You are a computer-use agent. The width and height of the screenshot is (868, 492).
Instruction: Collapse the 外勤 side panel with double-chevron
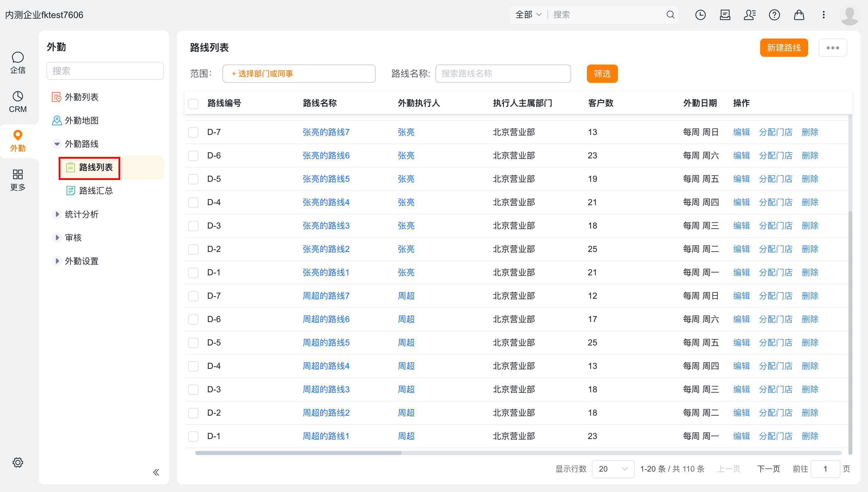[156, 472]
